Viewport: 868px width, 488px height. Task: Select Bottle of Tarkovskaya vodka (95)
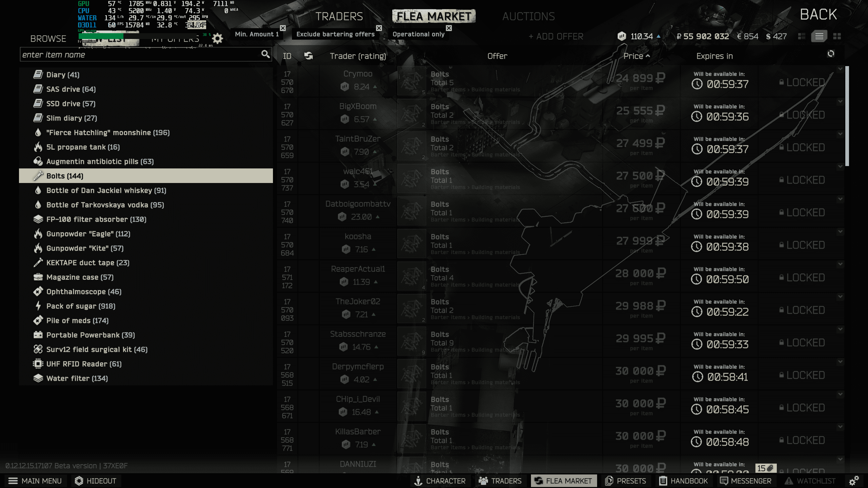click(x=146, y=205)
